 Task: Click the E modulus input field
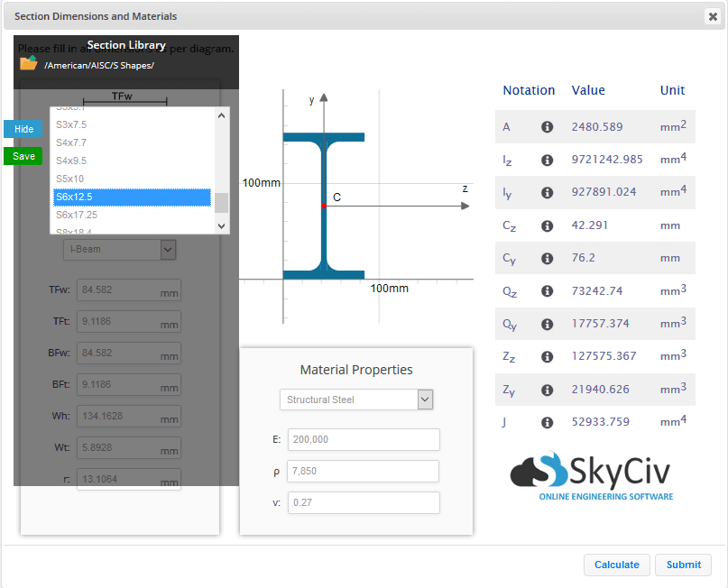point(364,439)
